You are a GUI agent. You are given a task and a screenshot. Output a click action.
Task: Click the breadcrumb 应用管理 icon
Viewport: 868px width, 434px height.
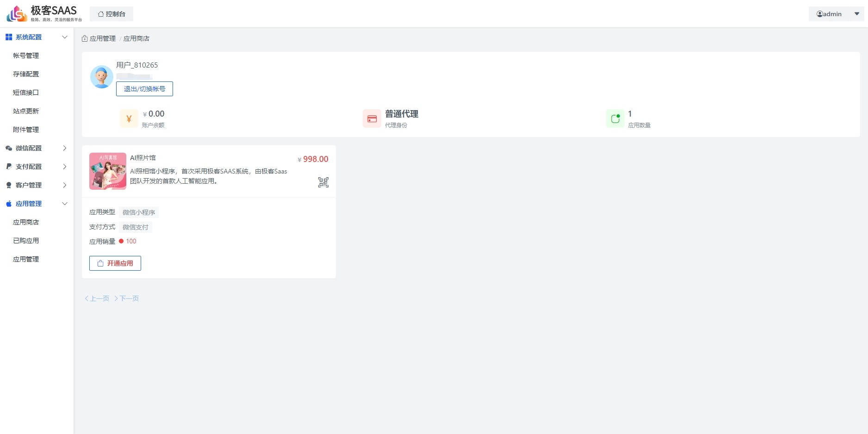click(85, 39)
